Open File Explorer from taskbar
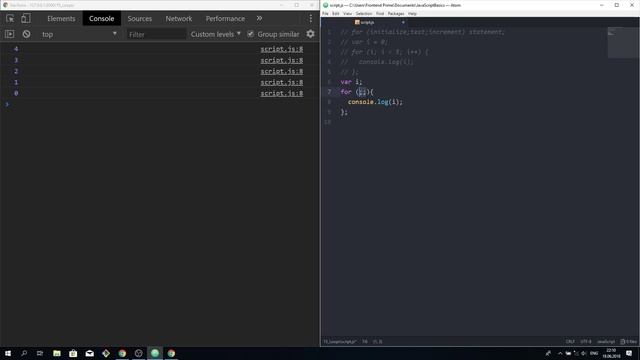 (57, 353)
